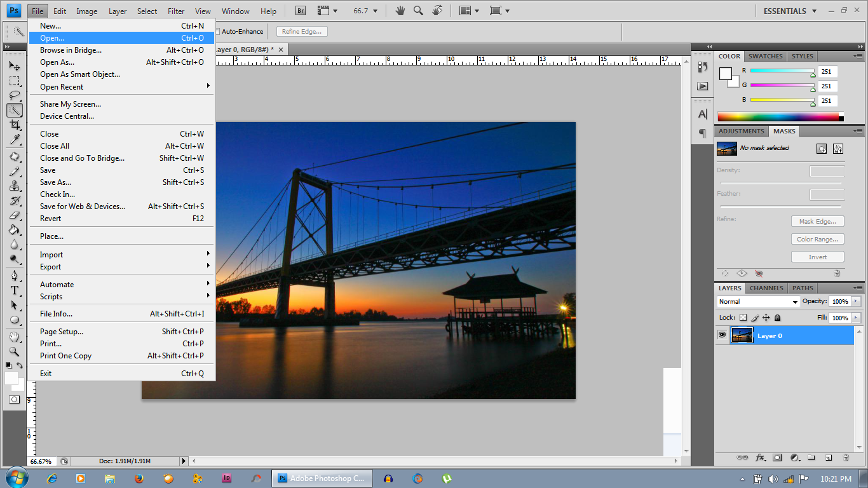Toggle lock transparent pixels
The height and width of the screenshot is (488, 868).
[x=743, y=318]
